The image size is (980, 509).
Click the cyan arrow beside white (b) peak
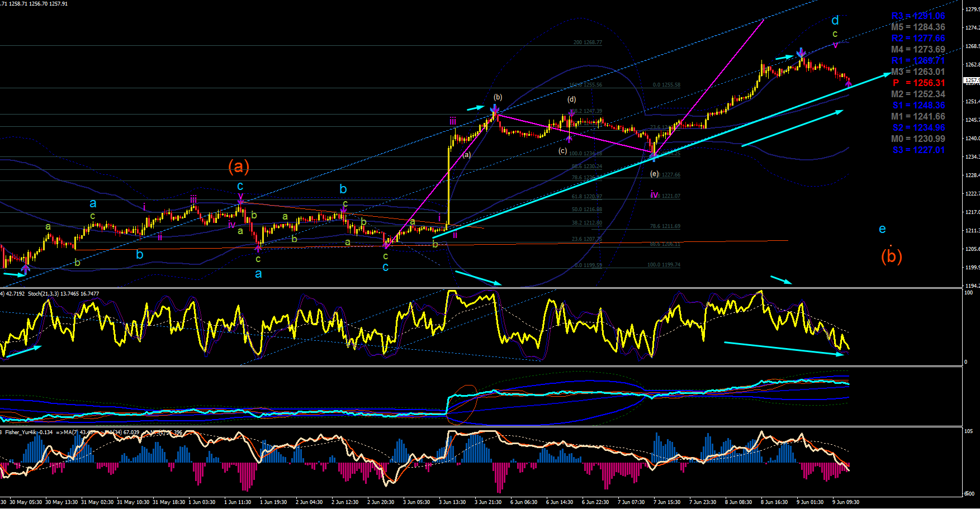pos(476,108)
